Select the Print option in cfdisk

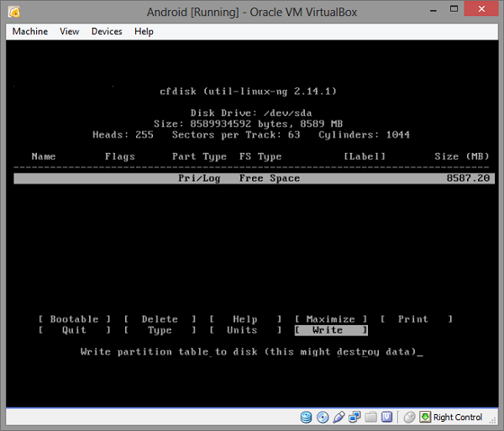pyautogui.click(x=417, y=319)
